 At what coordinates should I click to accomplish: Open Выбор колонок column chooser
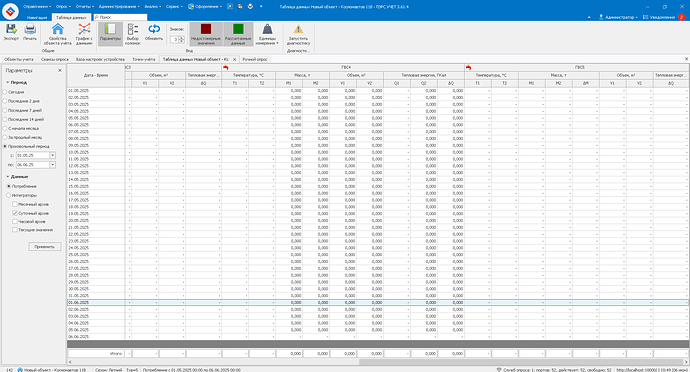pyautogui.click(x=132, y=29)
